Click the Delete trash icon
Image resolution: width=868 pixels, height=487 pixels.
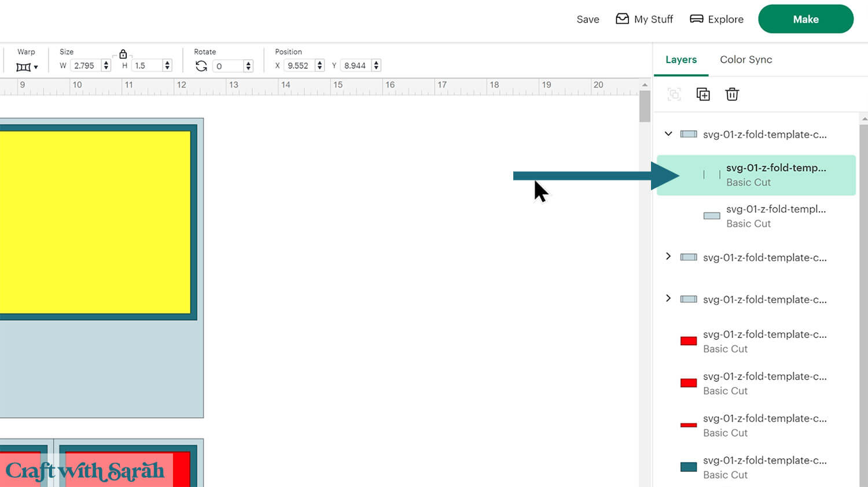[732, 94]
